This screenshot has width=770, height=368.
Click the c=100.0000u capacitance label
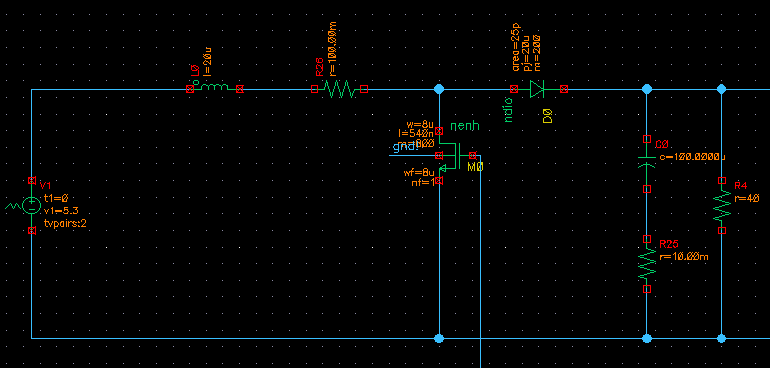pyautogui.click(x=692, y=157)
